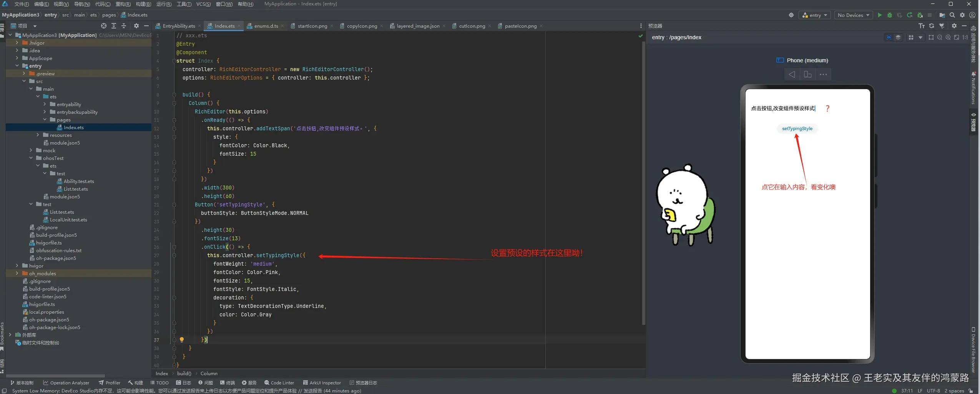Open project panel options gear

coord(136,26)
